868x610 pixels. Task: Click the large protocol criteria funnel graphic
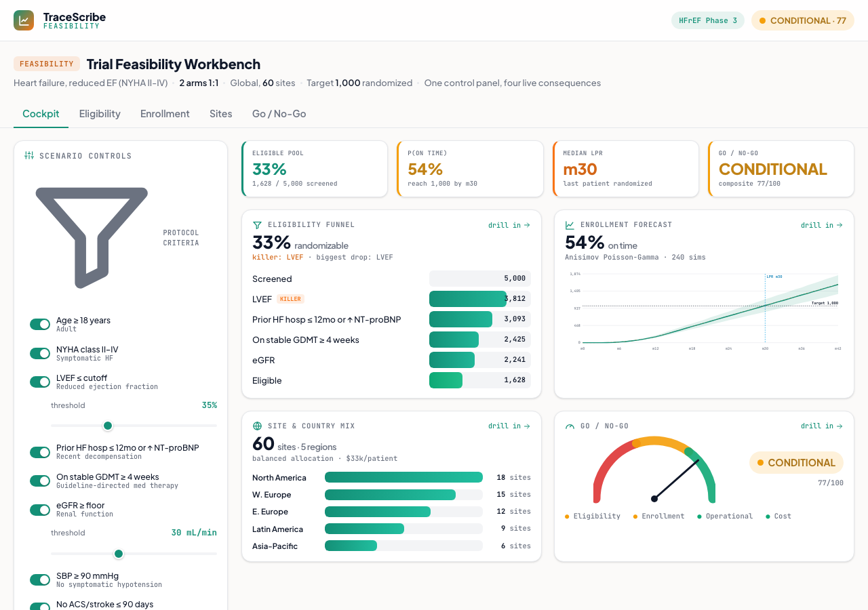92,237
